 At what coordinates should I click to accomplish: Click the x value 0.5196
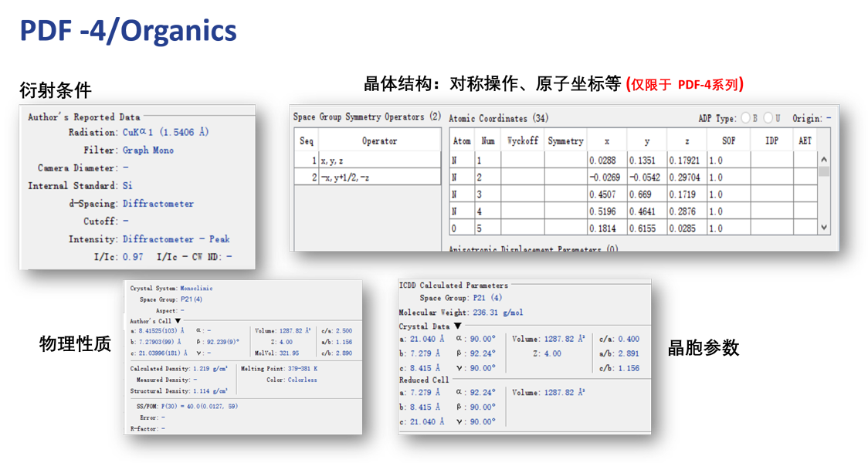click(602, 211)
